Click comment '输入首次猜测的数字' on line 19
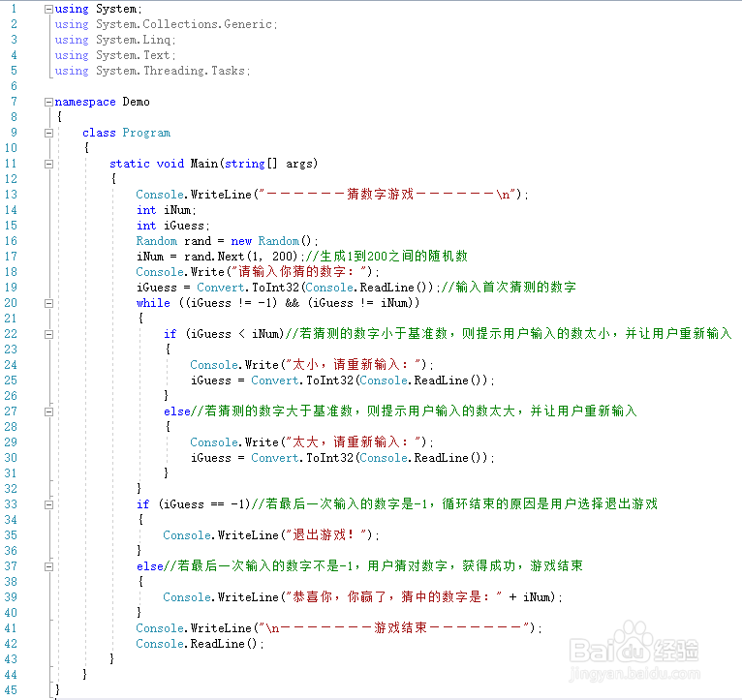 (515, 288)
